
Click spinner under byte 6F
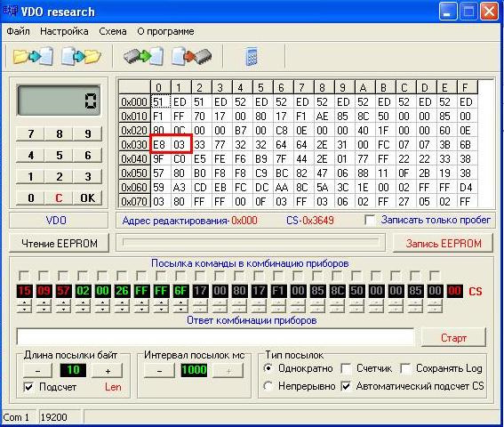tap(180, 306)
